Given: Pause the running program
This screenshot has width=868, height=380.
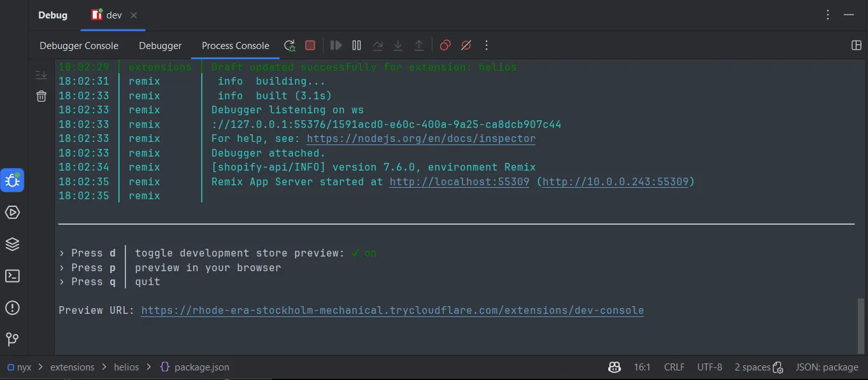Looking at the screenshot, I should coord(356,45).
